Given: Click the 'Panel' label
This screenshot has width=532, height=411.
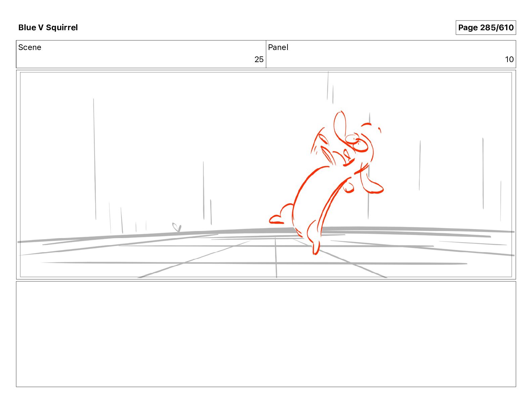Looking at the screenshot, I should (278, 47).
